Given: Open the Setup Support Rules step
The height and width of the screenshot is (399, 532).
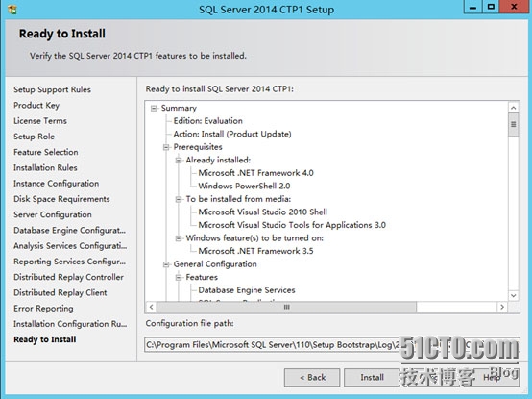Looking at the screenshot, I should coord(52,89).
